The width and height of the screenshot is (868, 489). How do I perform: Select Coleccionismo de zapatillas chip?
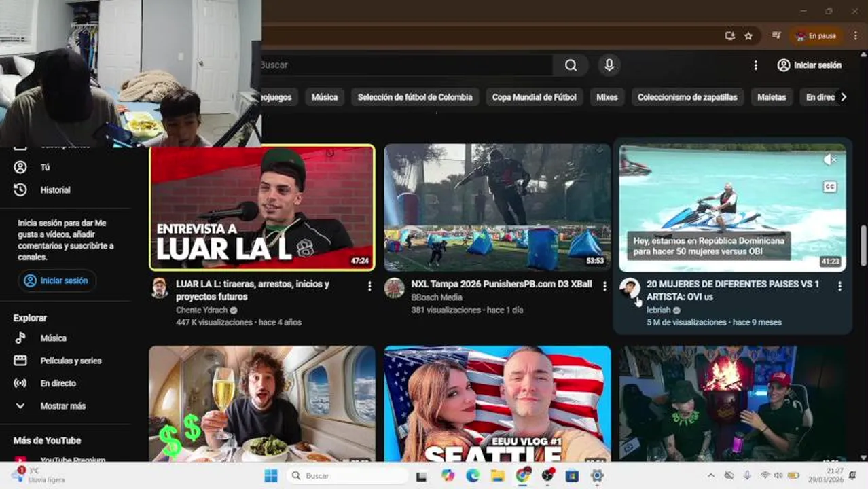687,97
